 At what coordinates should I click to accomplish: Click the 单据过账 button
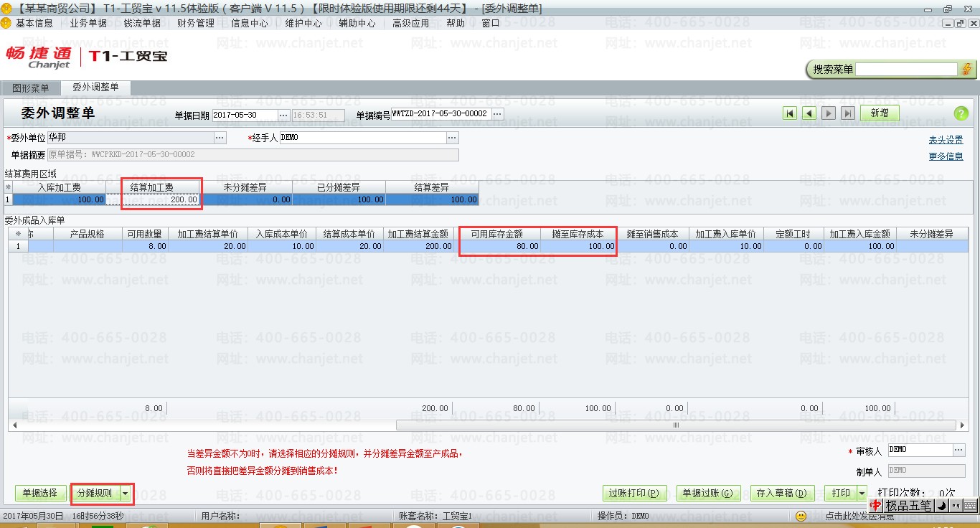coord(707,493)
